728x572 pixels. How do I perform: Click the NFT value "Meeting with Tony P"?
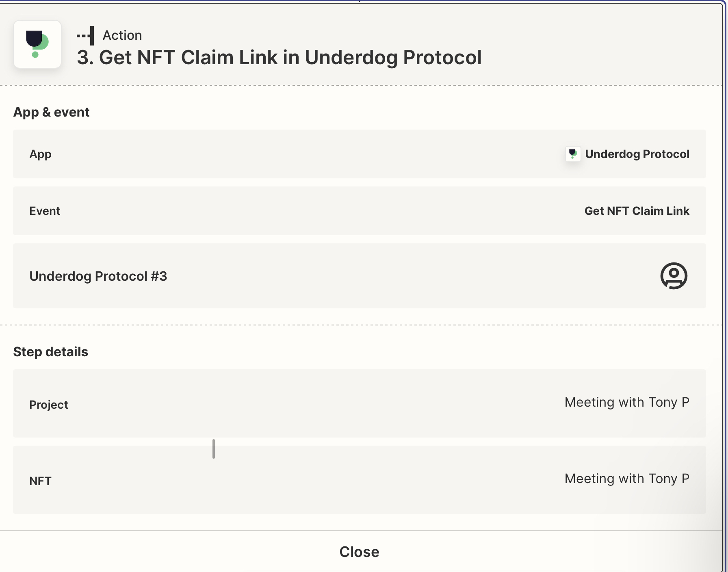(x=627, y=479)
